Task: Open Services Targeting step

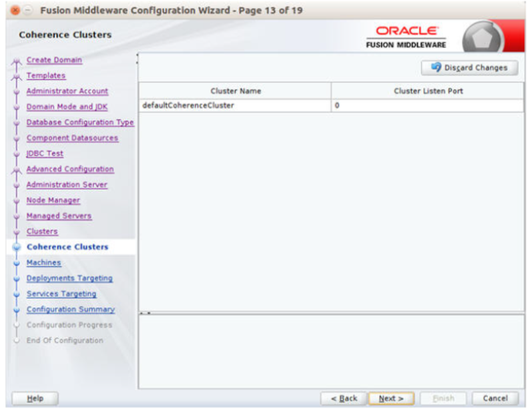Action: (x=61, y=294)
